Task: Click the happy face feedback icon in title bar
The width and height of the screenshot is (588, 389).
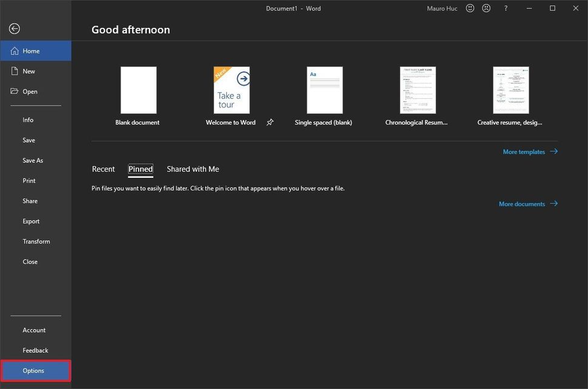Action: click(470, 8)
